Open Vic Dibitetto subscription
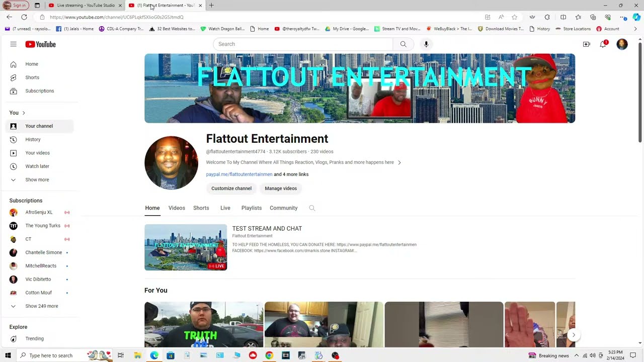 click(39, 280)
